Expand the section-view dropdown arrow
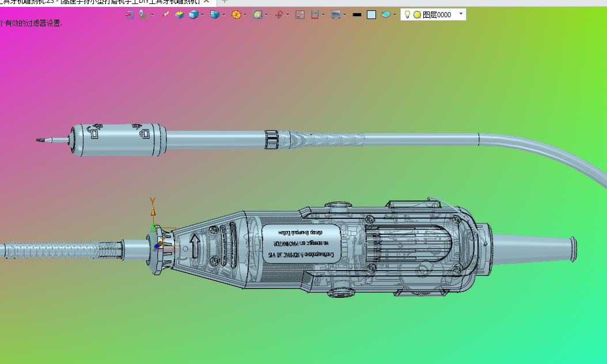The width and height of the screenshot is (607, 364). click(323, 15)
